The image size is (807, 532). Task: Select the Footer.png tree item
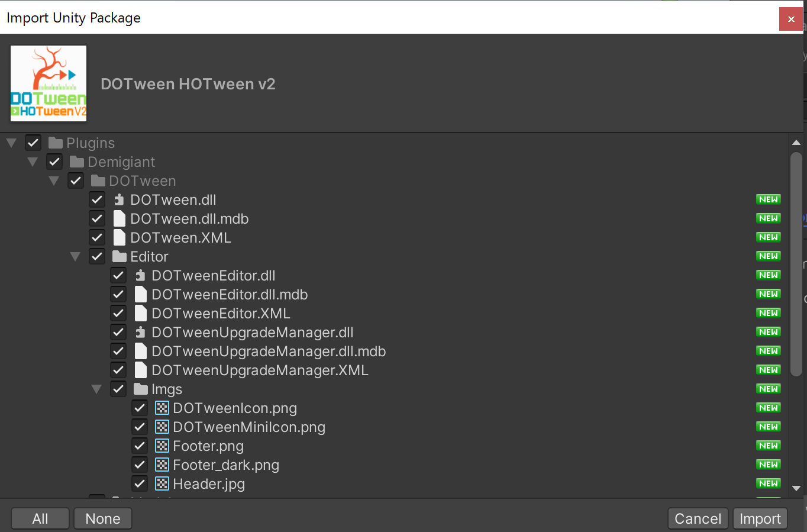208,446
